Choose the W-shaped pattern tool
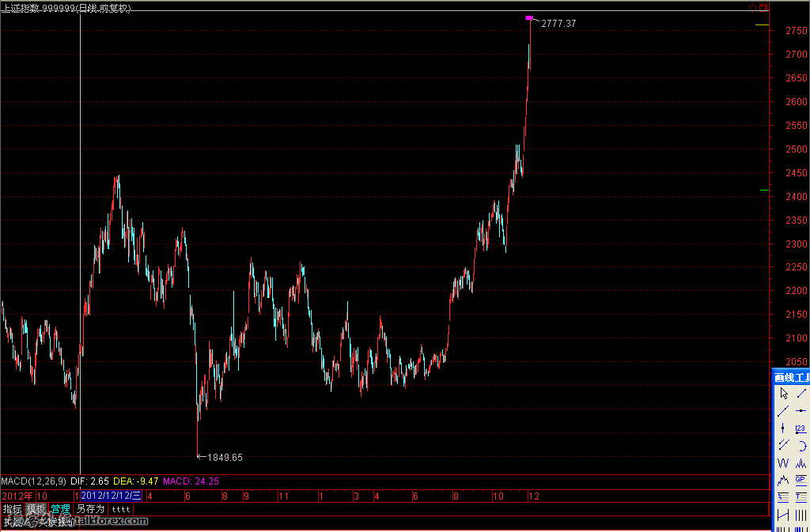This screenshot has width=810, height=532. click(784, 463)
